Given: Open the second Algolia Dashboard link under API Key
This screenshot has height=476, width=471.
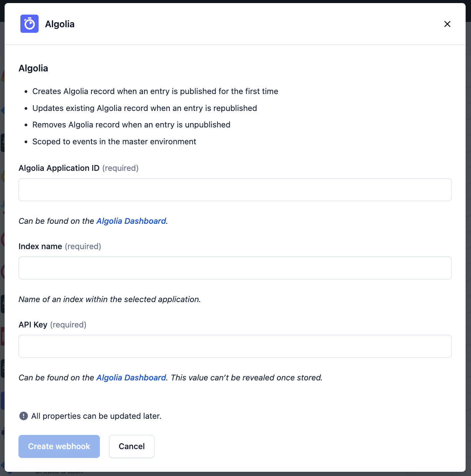Looking at the screenshot, I should click(131, 377).
